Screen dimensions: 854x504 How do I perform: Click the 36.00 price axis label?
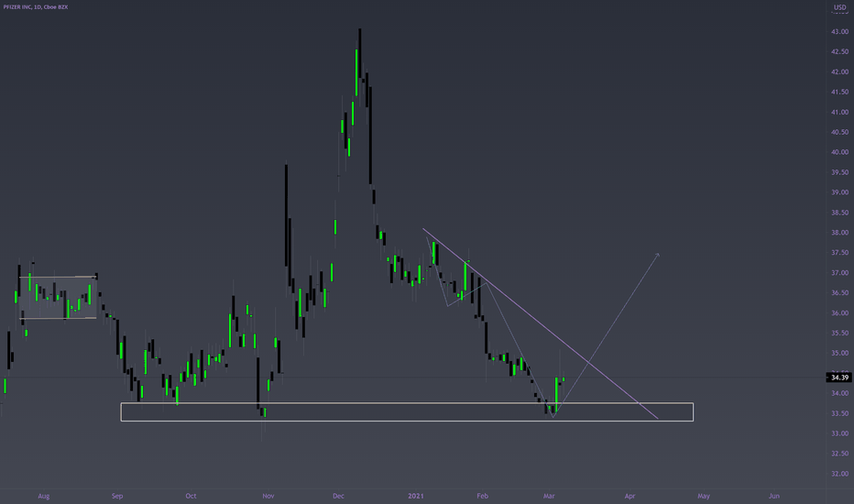click(x=839, y=313)
